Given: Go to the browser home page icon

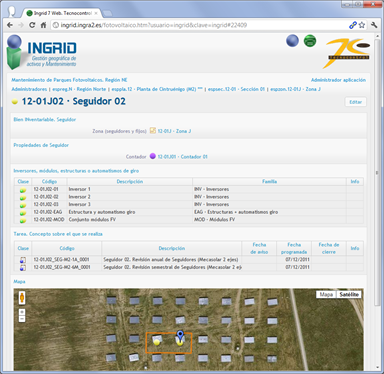Looking at the screenshot, I should pos(43,25).
